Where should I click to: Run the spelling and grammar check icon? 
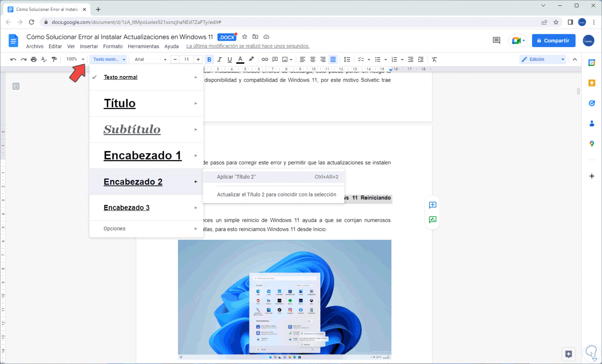tap(44, 59)
